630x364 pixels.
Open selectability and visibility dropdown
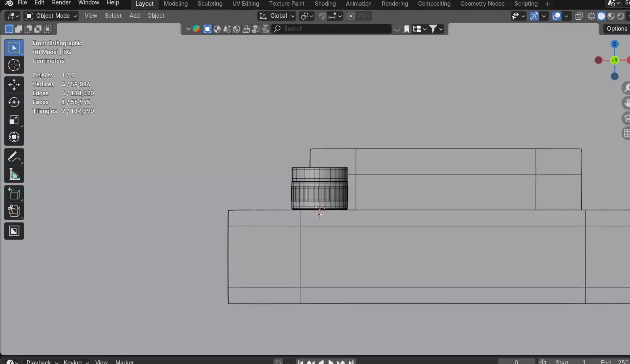[518, 16]
